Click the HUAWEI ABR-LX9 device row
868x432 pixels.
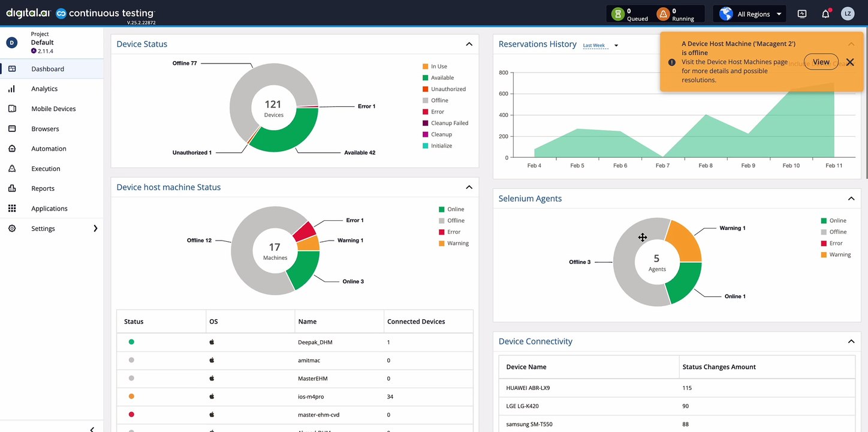point(677,388)
